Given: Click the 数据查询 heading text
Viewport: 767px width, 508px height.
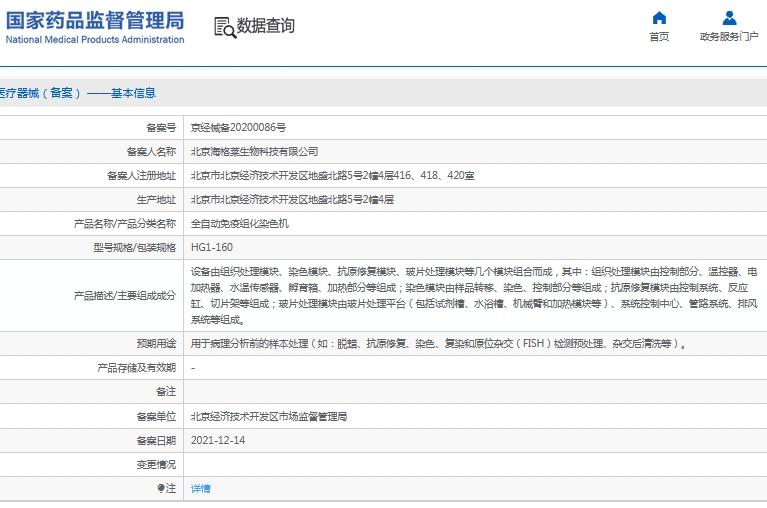Looking at the screenshot, I should 266,26.
